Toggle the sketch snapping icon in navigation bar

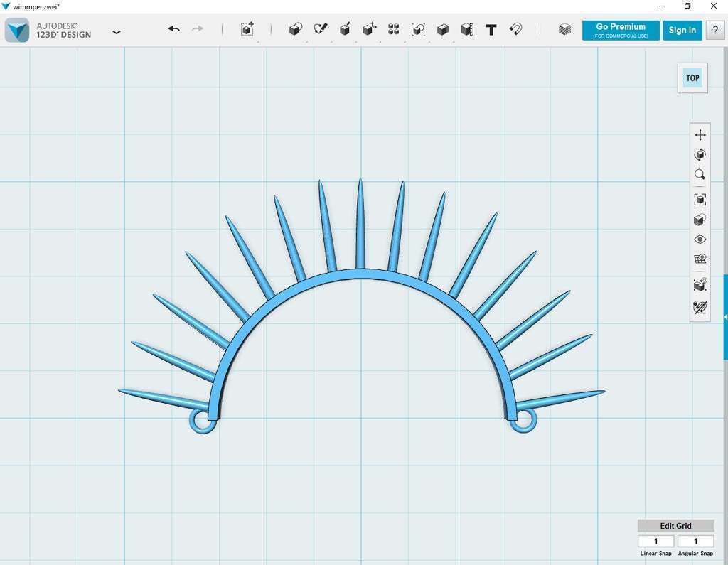click(700, 307)
